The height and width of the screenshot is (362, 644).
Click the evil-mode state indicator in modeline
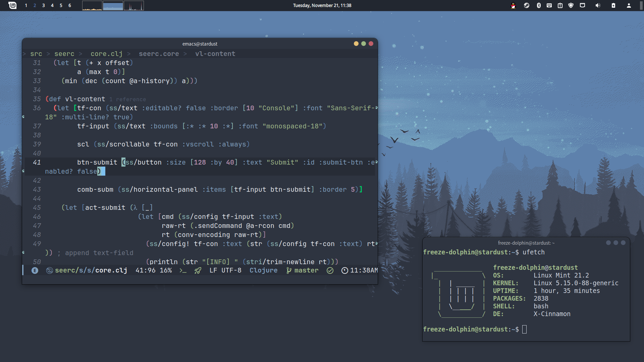tap(35, 270)
